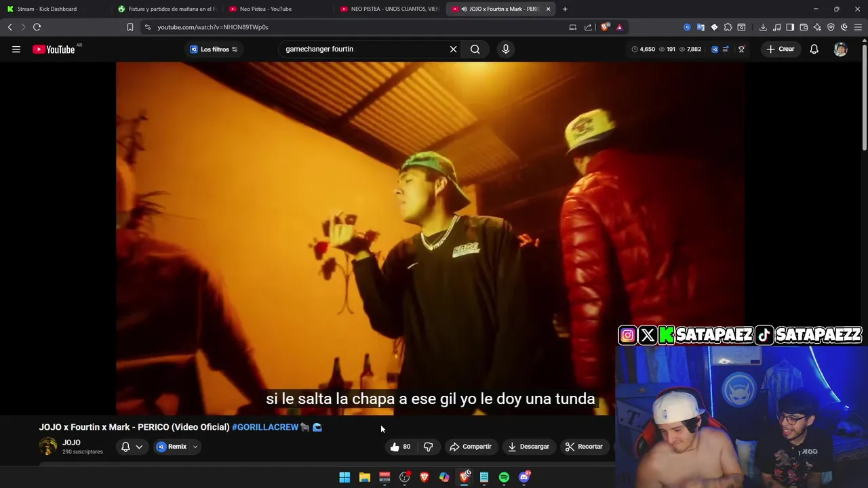Screen dimensions: 868x488
Task: Toggle the browser sidebar panel
Action: [x=790, y=27]
